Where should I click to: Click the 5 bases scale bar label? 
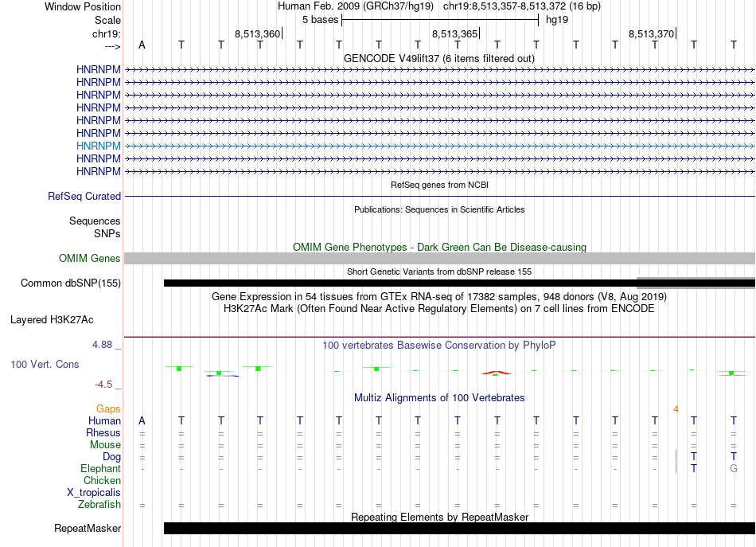(x=320, y=20)
